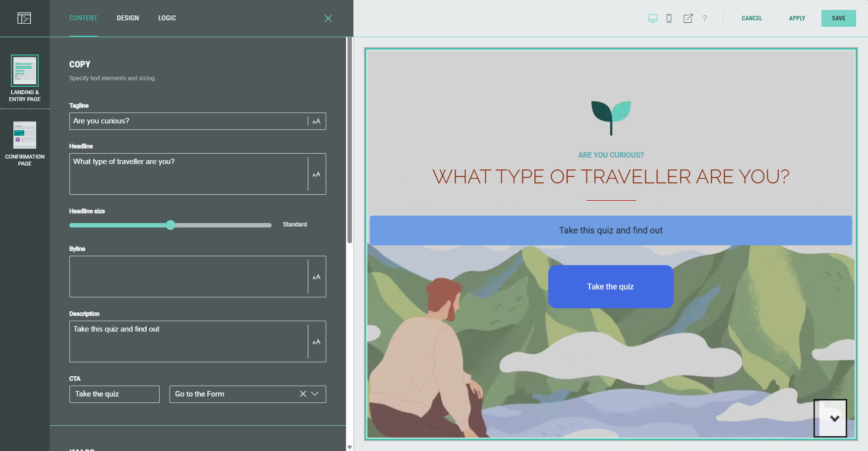Screen dimensions: 868x451
Task: Open text size options for Tagline
Action: pyautogui.click(x=316, y=121)
